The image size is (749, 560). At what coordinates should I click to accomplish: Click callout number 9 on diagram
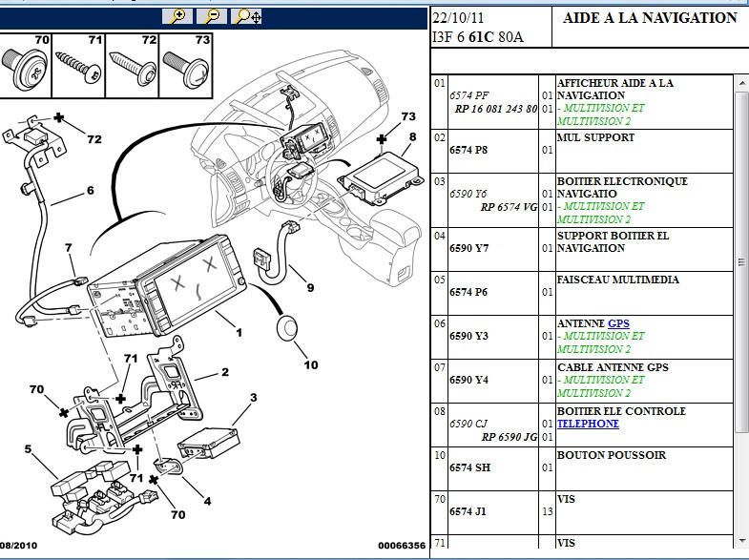pos(310,288)
